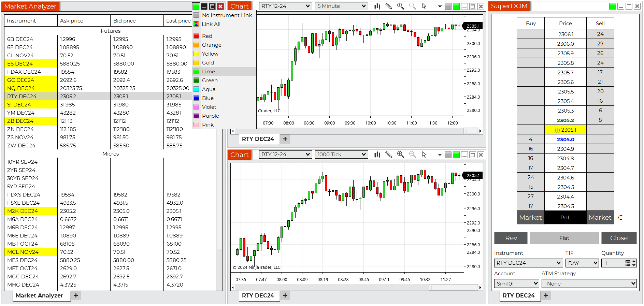The height and width of the screenshot is (306, 644).
Task: Click the Flat button in SuperDOM
Action: click(564, 238)
